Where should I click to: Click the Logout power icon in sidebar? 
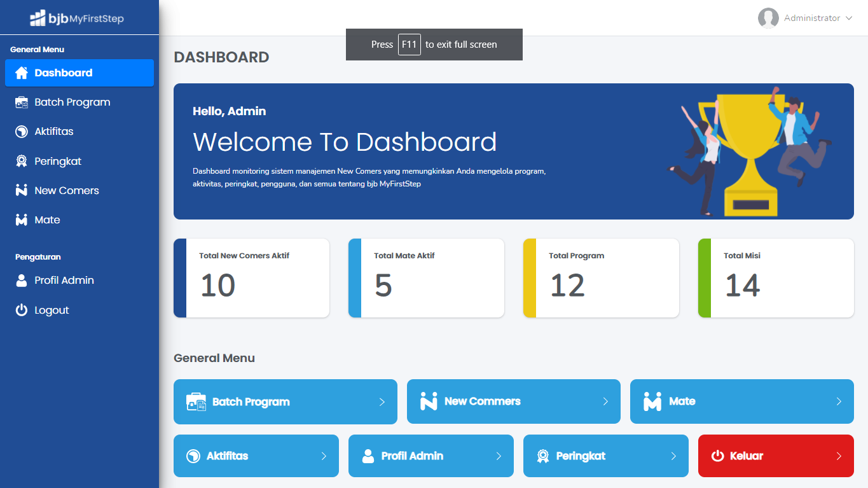[x=22, y=310]
